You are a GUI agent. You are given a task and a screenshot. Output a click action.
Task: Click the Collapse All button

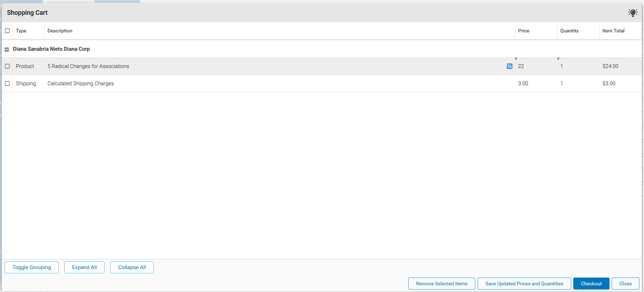132,267
